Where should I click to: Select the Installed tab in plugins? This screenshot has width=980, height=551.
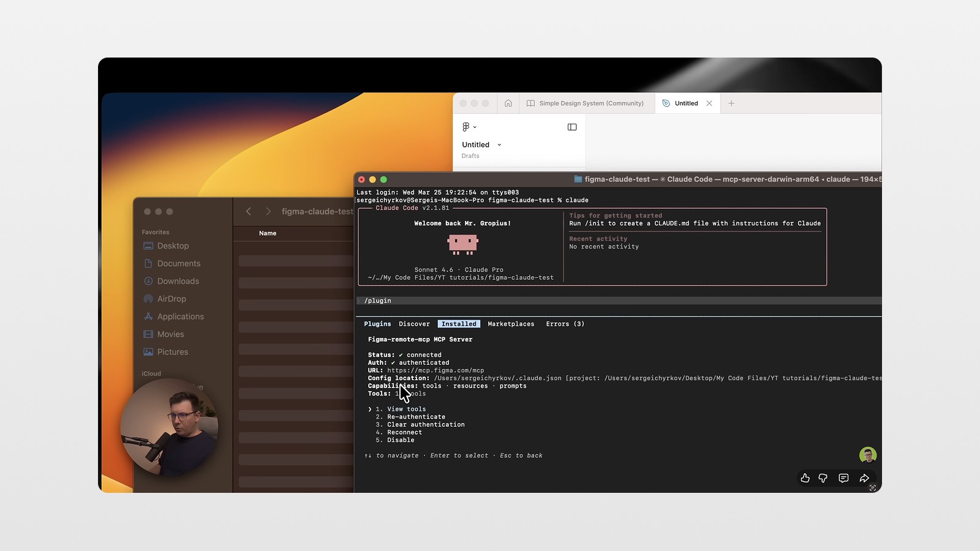[459, 324]
